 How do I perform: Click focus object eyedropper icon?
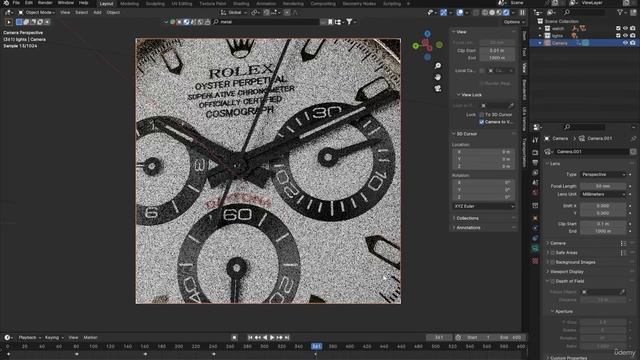(622, 292)
